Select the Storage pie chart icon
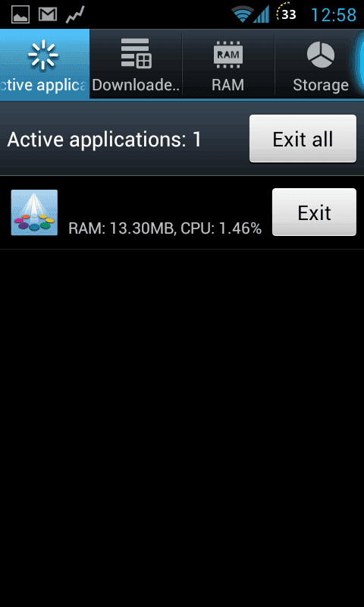Viewport: 364px width, 607px height. tap(321, 55)
